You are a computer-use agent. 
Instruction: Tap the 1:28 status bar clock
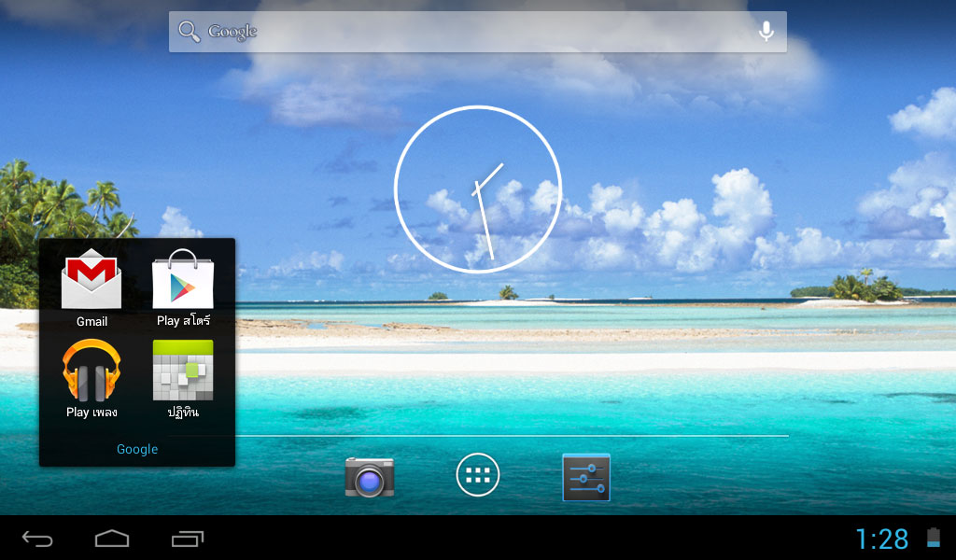[882, 539]
